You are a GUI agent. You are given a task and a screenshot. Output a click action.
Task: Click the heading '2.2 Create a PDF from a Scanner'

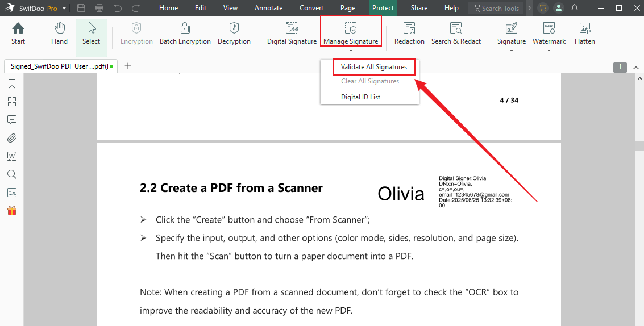click(x=231, y=187)
